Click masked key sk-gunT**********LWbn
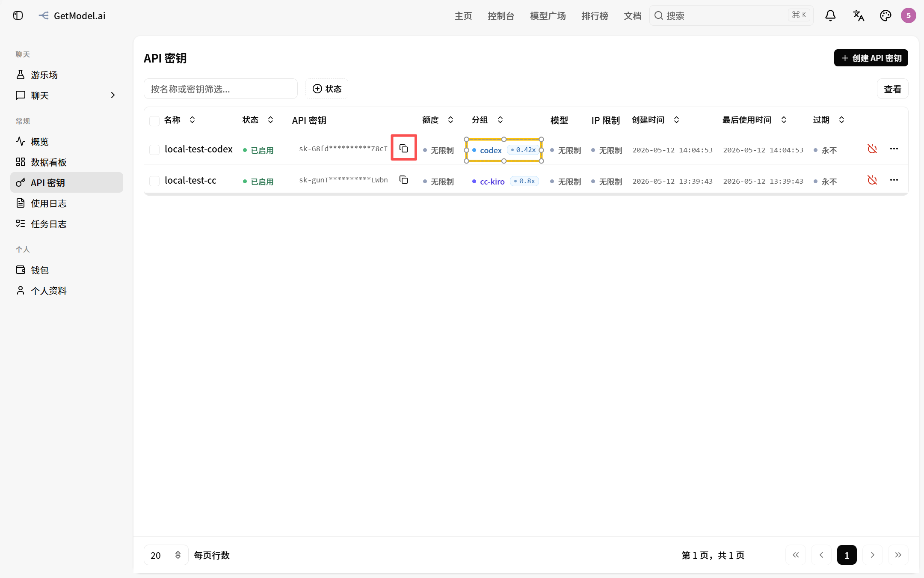The image size is (924, 578). tap(343, 180)
